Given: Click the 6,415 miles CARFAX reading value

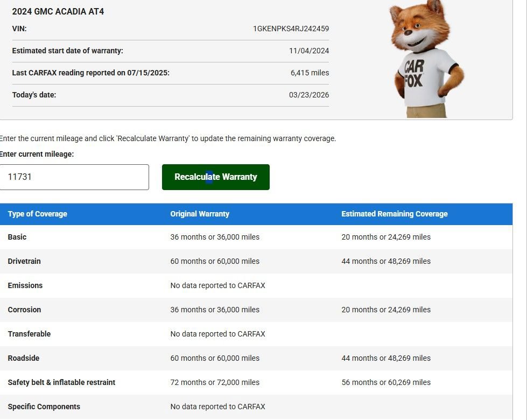Looking at the screenshot, I should coord(310,73).
